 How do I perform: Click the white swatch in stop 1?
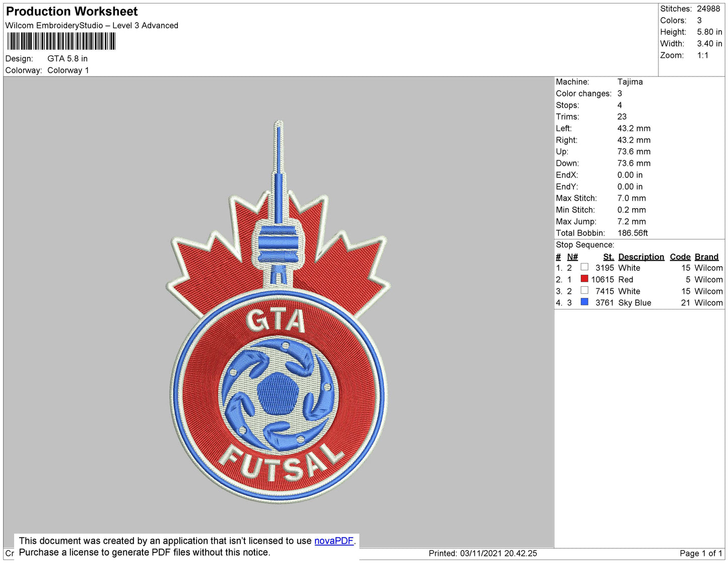[x=584, y=267]
